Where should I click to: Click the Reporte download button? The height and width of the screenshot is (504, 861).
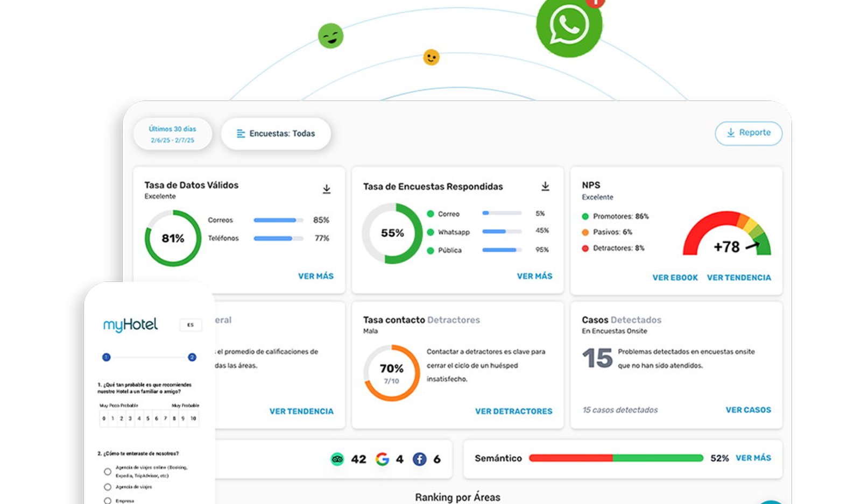tap(749, 133)
